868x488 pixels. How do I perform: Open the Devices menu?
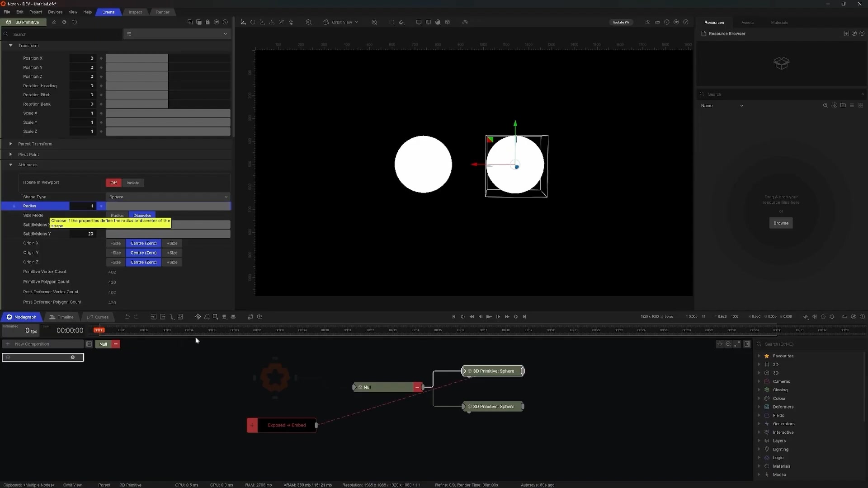pyautogui.click(x=55, y=12)
